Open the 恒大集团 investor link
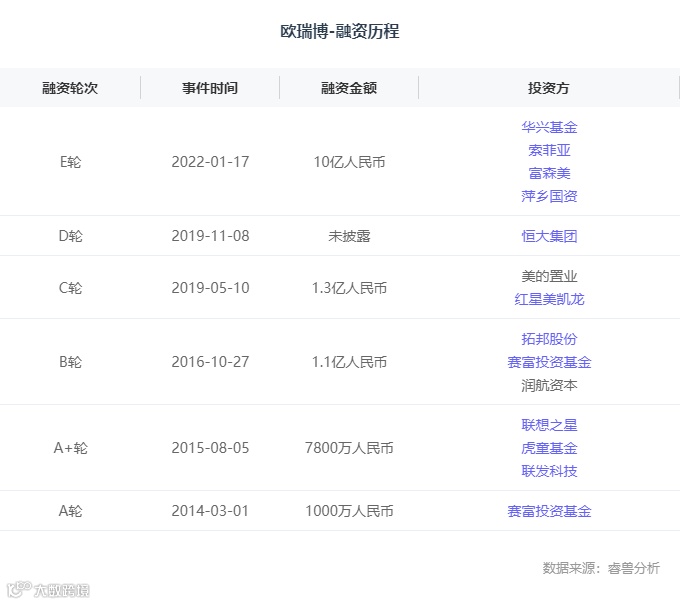Screen dimensions: 680x604 pos(549,236)
